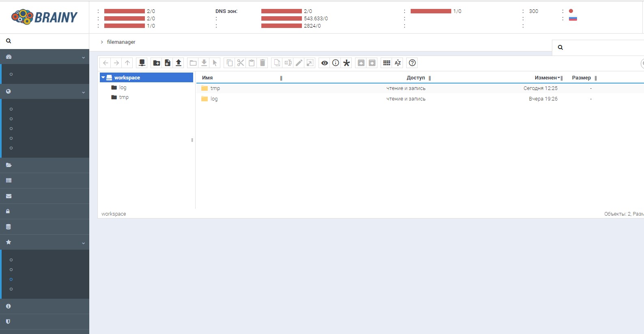
Task: Open the sidebar info section
Action: tap(45, 306)
